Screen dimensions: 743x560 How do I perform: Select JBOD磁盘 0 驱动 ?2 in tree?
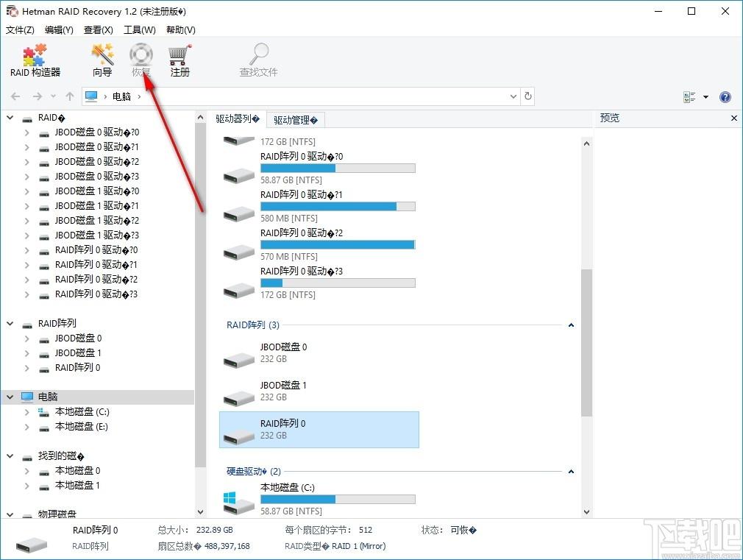pos(96,162)
